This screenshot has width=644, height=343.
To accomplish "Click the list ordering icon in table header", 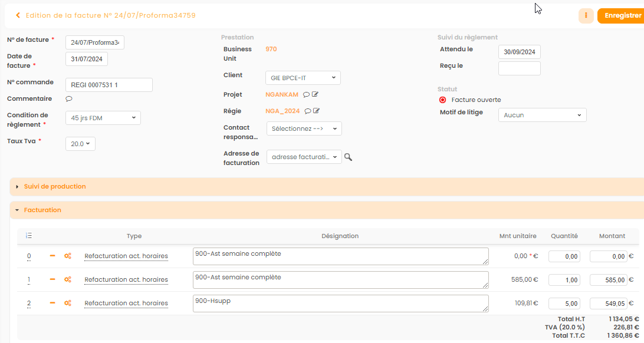I will point(29,236).
